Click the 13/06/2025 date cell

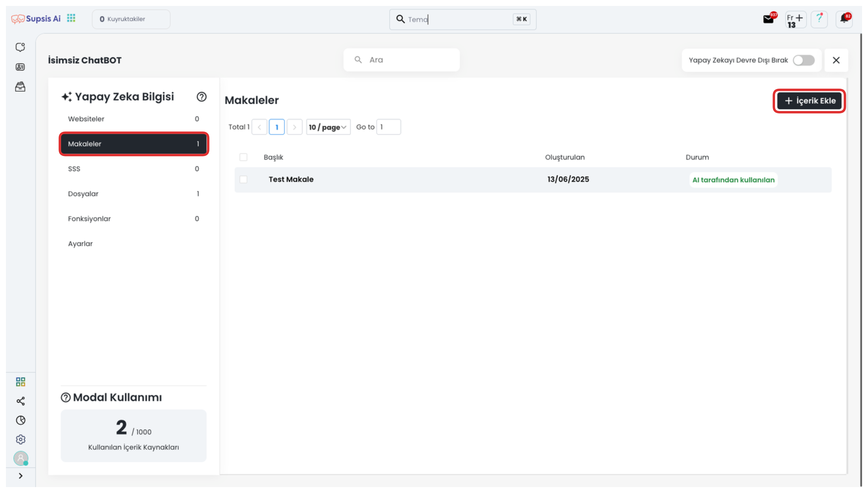coord(568,179)
